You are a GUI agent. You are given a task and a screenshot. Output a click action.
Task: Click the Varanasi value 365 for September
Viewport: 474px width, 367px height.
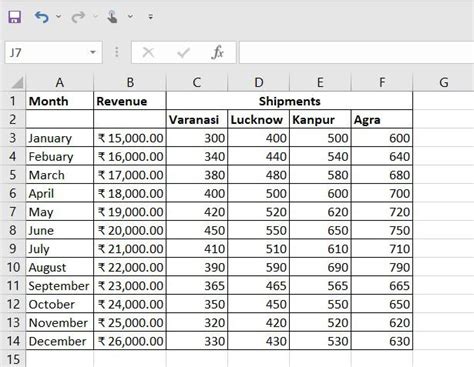point(197,286)
